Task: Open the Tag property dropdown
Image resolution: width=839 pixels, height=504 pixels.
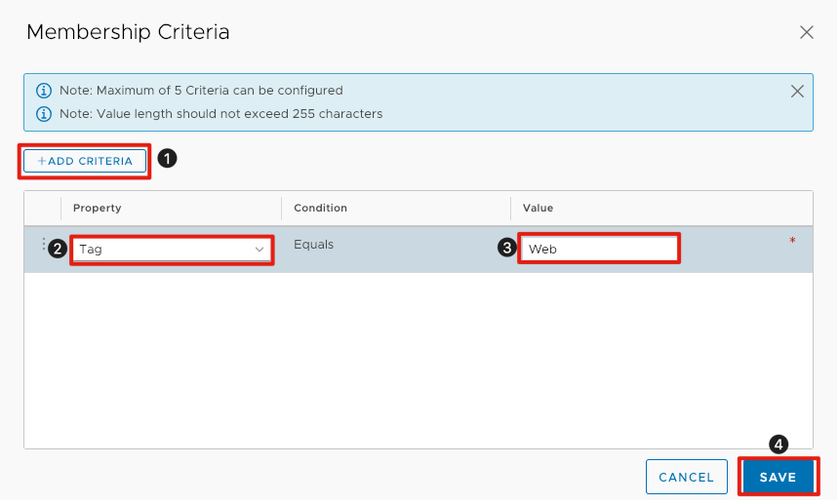Action: coord(171,250)
